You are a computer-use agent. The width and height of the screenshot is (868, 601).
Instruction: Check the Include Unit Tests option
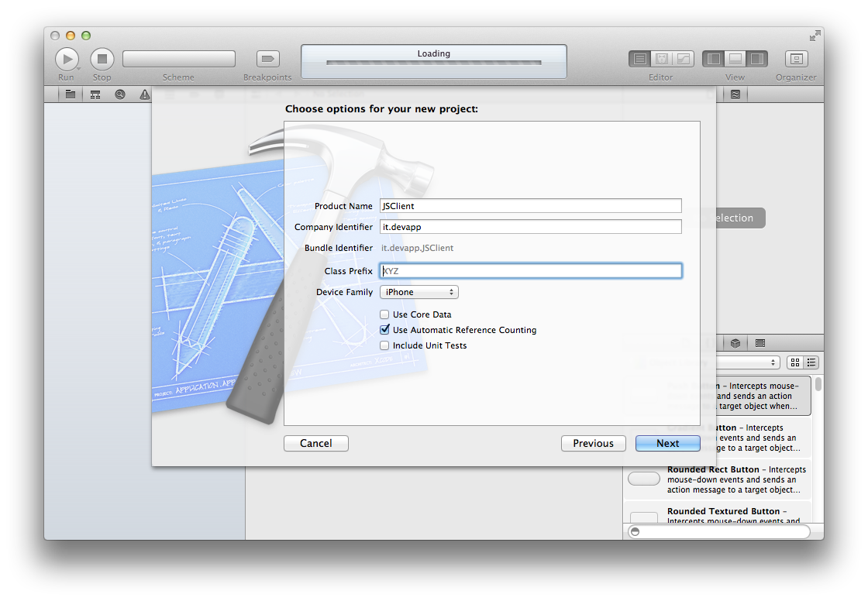tap(384, 345)
